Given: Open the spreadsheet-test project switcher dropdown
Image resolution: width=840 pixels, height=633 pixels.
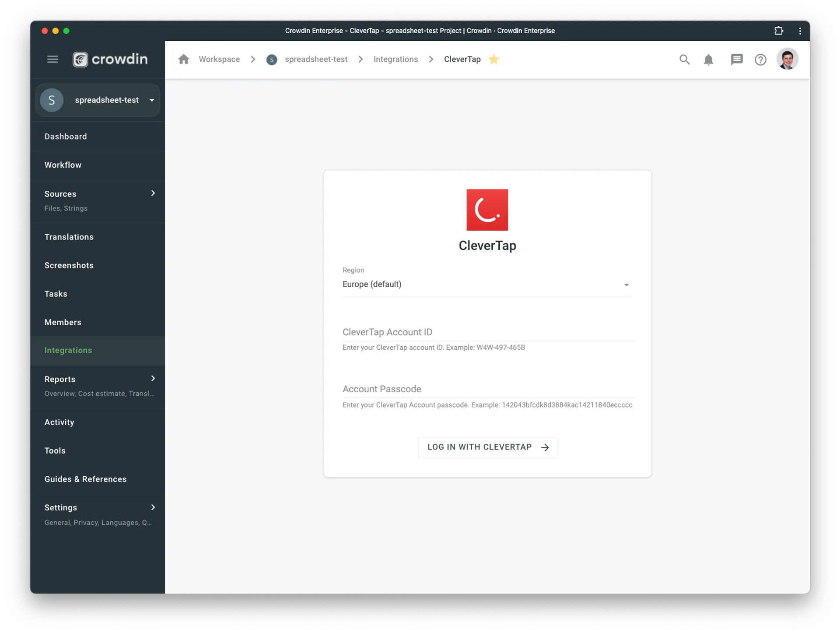Looking at the screenshot, I should [98, 100].
